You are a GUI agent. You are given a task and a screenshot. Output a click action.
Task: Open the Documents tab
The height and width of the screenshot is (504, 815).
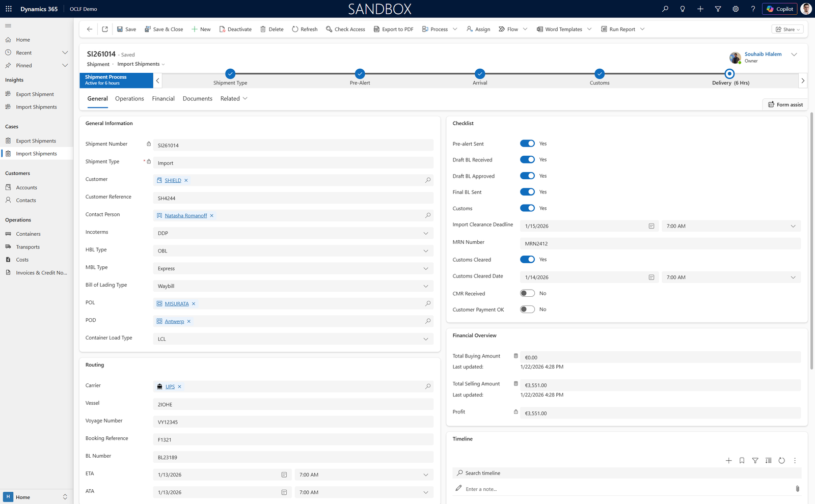[x=197, y=98]
